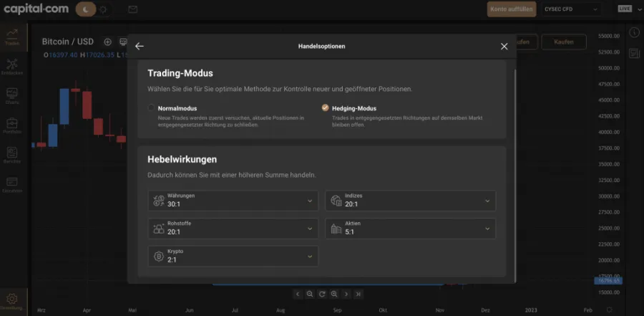644x316 pixels.
Task: Add comparison with plus icon beside Bitcoin / USD
Action: pyautogui.click(x=107, y=42)
